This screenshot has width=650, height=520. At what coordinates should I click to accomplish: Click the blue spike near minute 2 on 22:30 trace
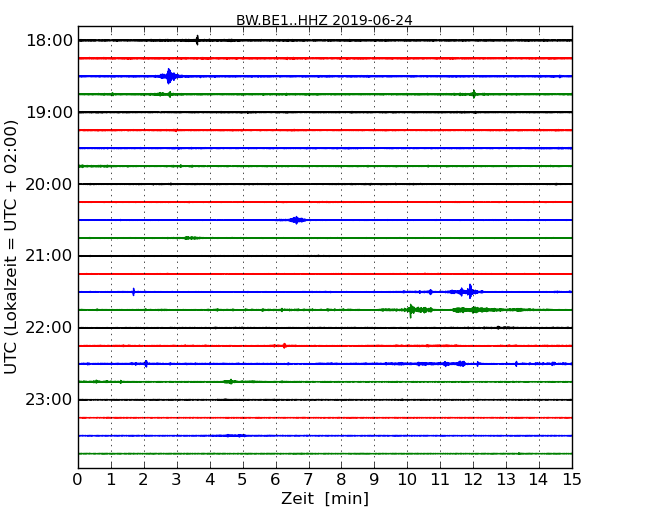[146, 364]
